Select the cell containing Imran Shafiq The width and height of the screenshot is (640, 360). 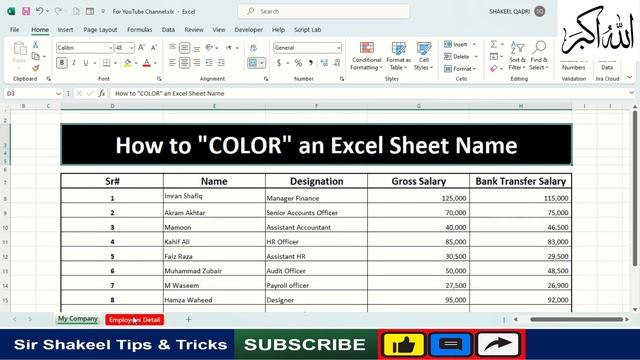[214, 196]
